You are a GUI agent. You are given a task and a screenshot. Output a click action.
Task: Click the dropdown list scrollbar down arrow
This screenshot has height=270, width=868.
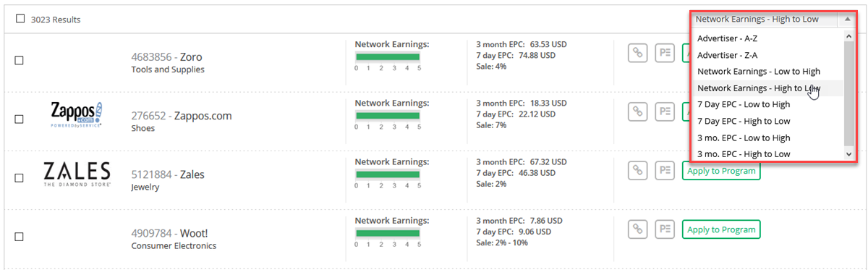(x=849, y=154)
